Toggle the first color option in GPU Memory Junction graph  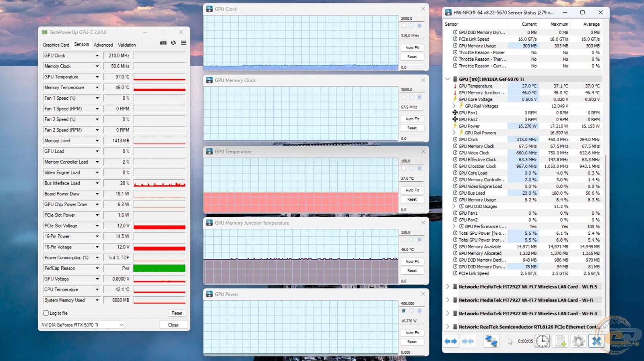pos(404,240)
